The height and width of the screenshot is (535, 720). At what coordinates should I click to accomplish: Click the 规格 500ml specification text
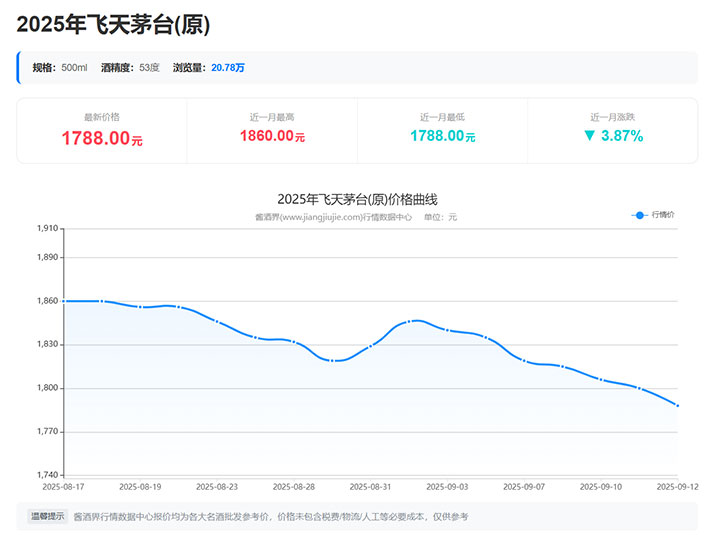tap(59, 68)
